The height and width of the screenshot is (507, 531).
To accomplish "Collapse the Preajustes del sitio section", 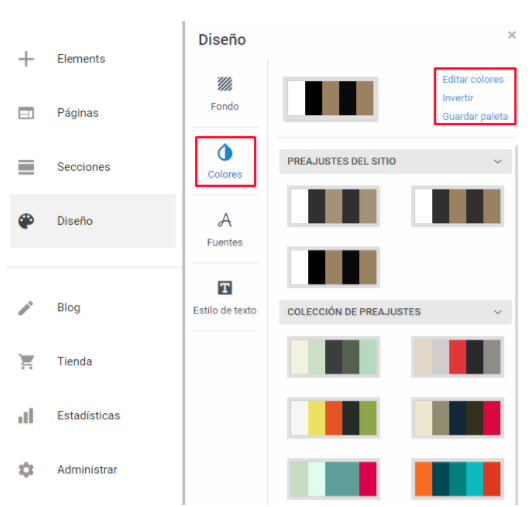I will [497, 161].
